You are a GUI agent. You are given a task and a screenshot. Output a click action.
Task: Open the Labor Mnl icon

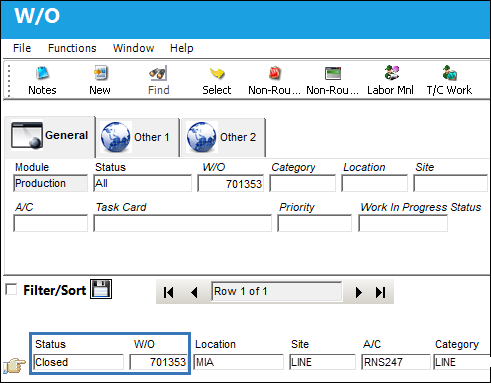pos(391,73)
